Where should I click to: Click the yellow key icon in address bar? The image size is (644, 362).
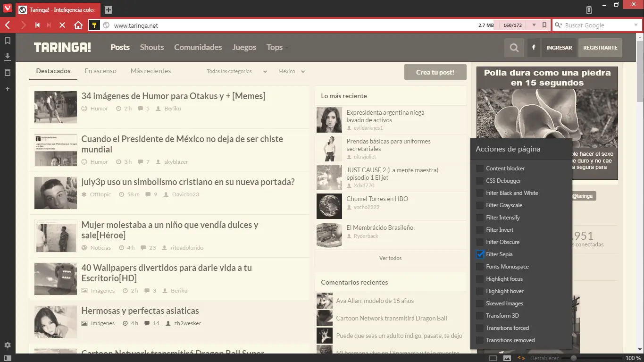tap(94, 25)
